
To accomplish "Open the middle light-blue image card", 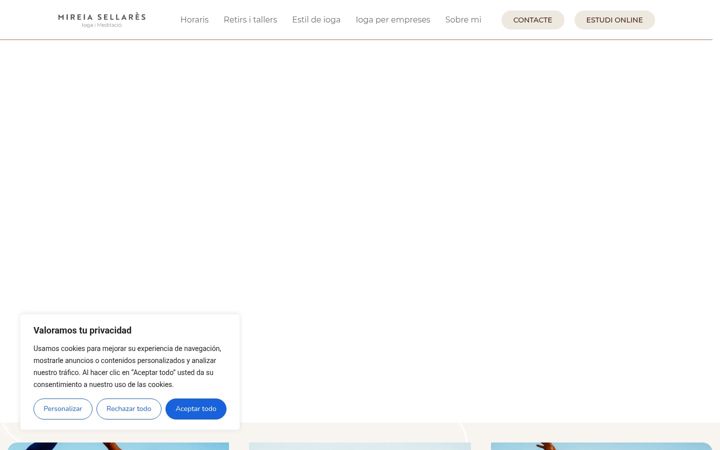I will [x=360, y=446].
